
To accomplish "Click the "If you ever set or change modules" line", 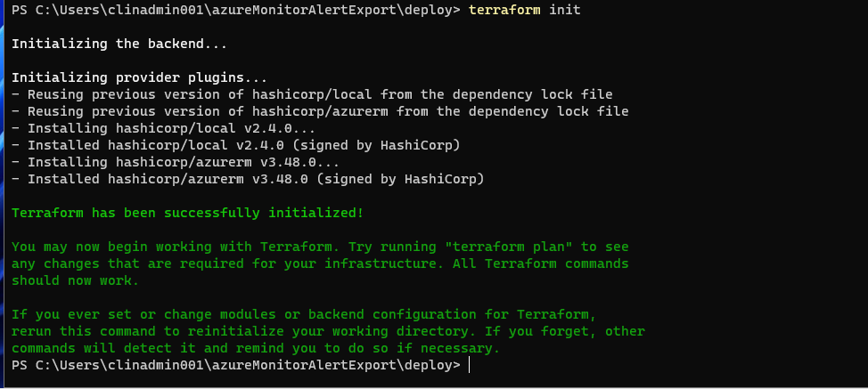I will (x=304, y=315).
